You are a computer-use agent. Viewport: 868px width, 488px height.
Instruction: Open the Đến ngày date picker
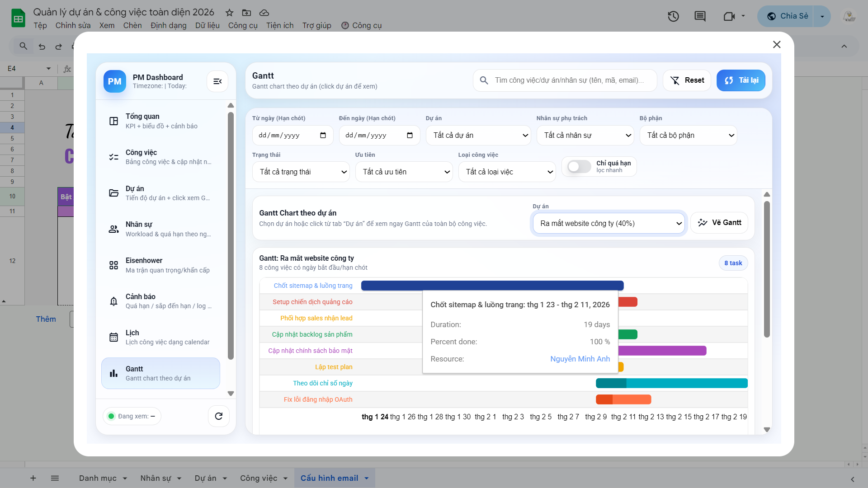pyautogui.click(x=410, y=136)
